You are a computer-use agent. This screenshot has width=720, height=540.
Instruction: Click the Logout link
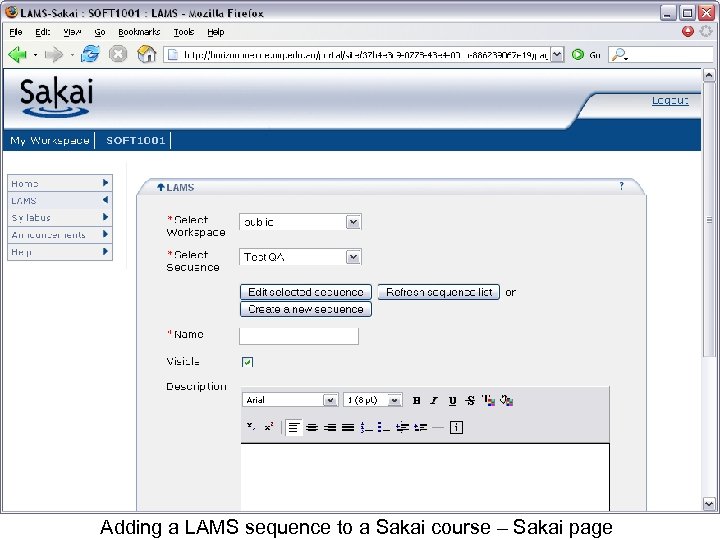click(x=670, y=100)
